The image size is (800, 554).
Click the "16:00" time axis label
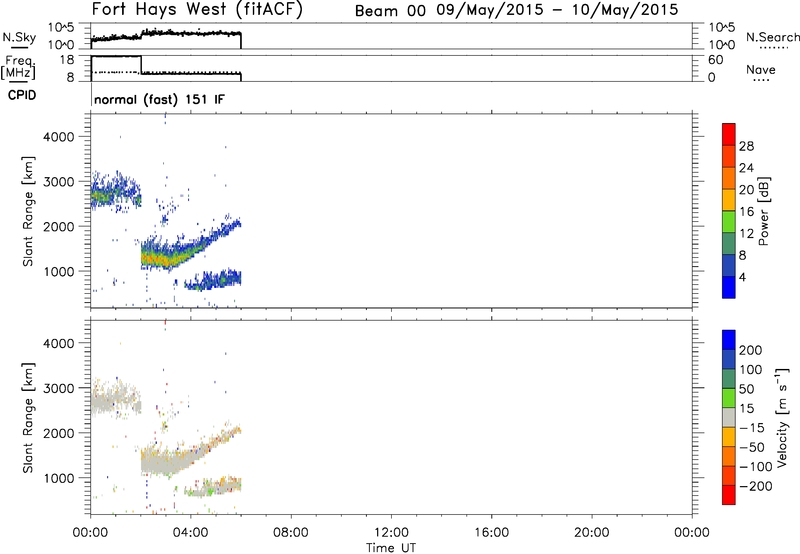pos(491,533)
